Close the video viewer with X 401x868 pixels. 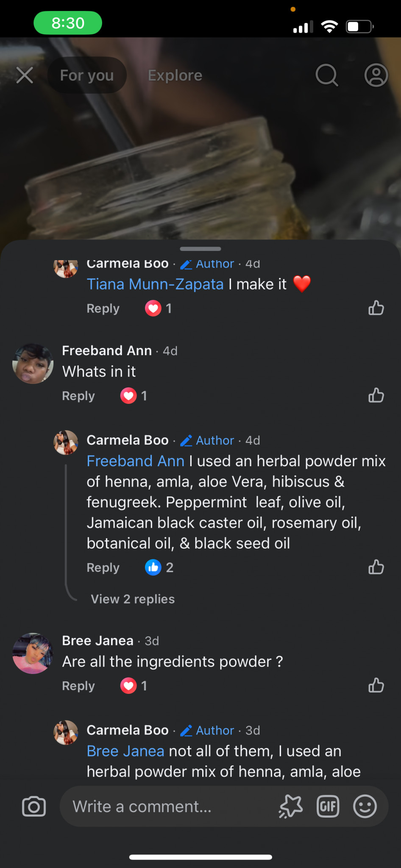[x=25, y=75]
